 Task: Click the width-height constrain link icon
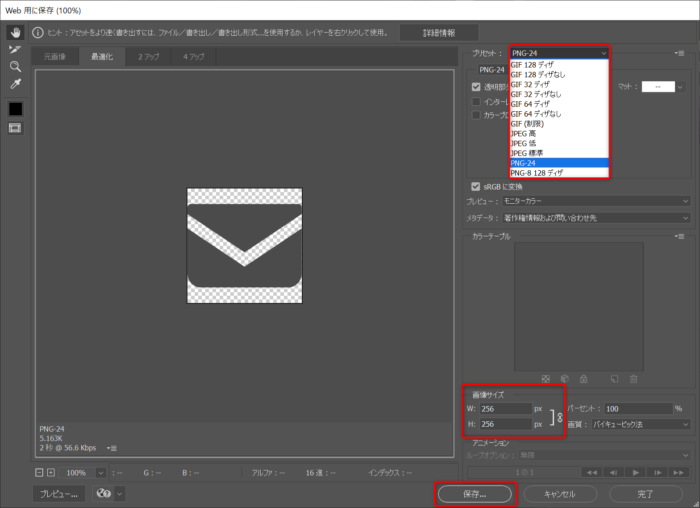click(557, 416)
